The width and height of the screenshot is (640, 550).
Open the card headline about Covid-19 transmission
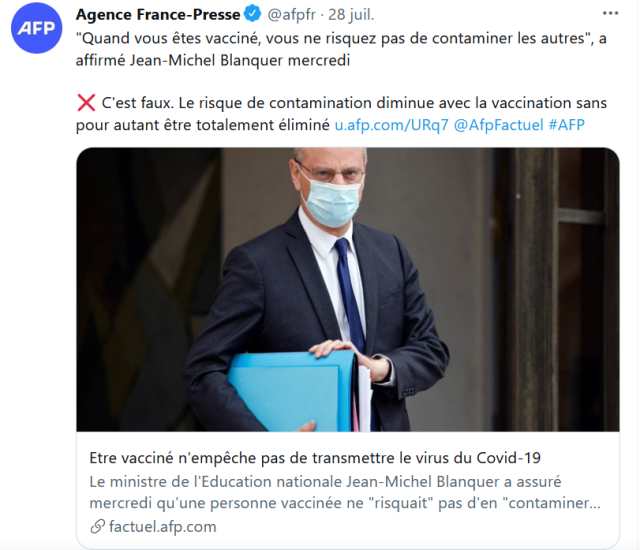point(315,458)
